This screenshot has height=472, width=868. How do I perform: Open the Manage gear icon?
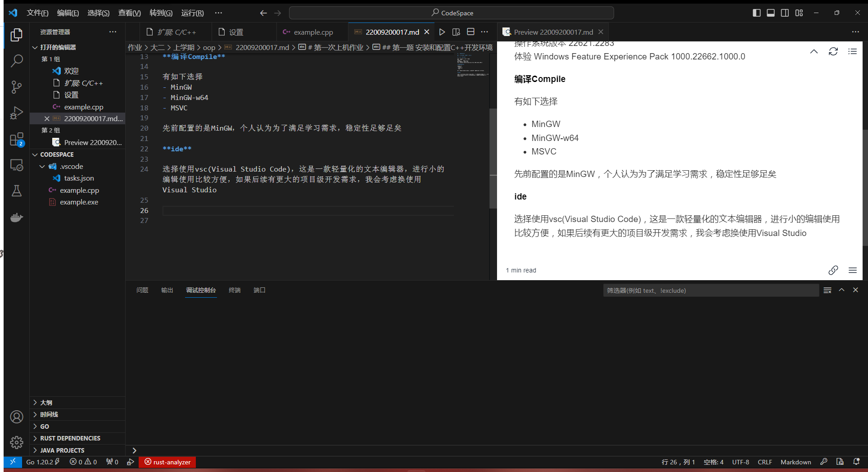click(x=17, y=443)
